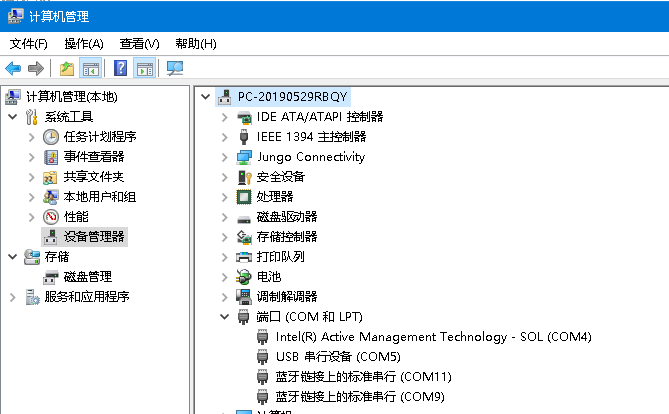Select Intel(R) Active Management Technology - SOL (COM4)
The width and height of the screenshot is (669, 414).
(x=433, y=337)
